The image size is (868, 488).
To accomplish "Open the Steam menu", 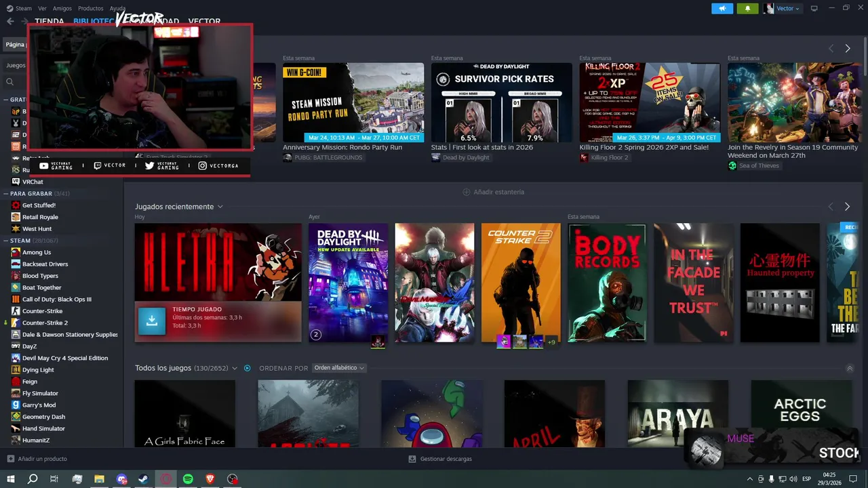I will (x=20, y=8).
